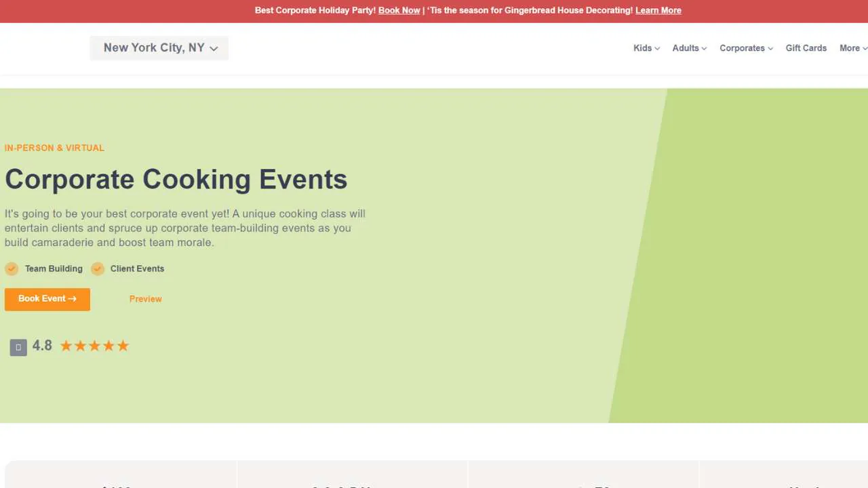Click the Corporate Cooking Events heading

click(176, 180)
